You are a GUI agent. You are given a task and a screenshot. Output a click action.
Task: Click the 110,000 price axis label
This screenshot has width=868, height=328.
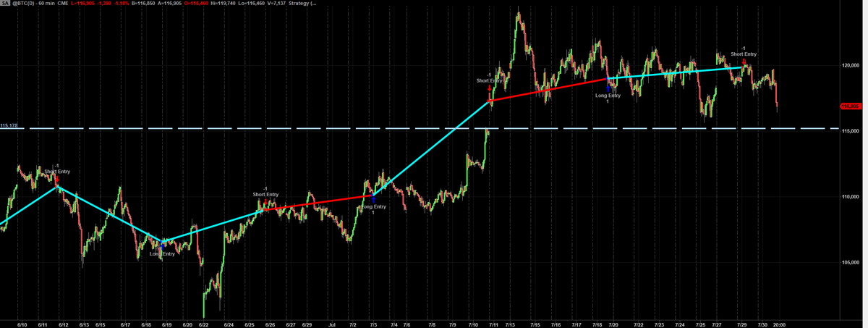pos(850,196)
